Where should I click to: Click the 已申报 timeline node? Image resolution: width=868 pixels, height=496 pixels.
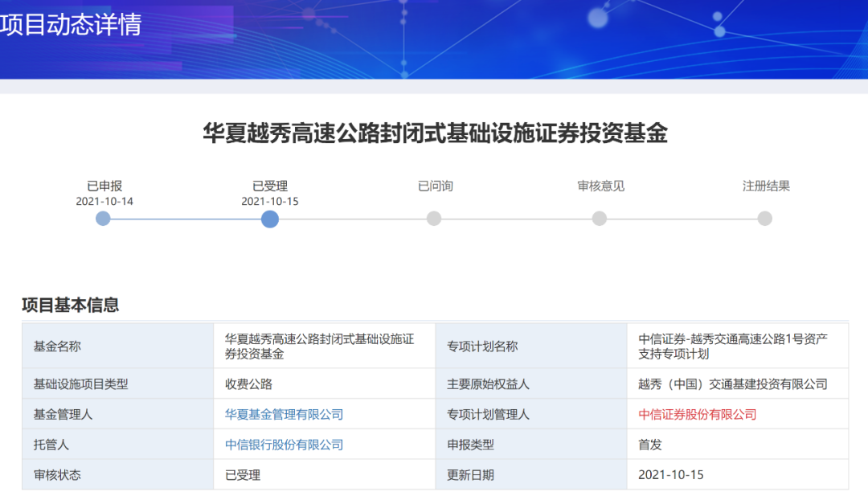click(103, 218)
